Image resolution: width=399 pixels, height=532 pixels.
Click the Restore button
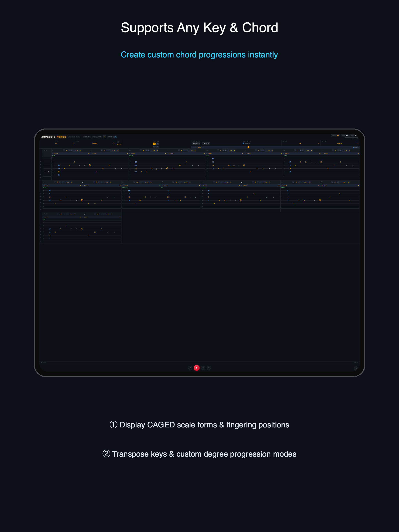(x=110, y=137)
